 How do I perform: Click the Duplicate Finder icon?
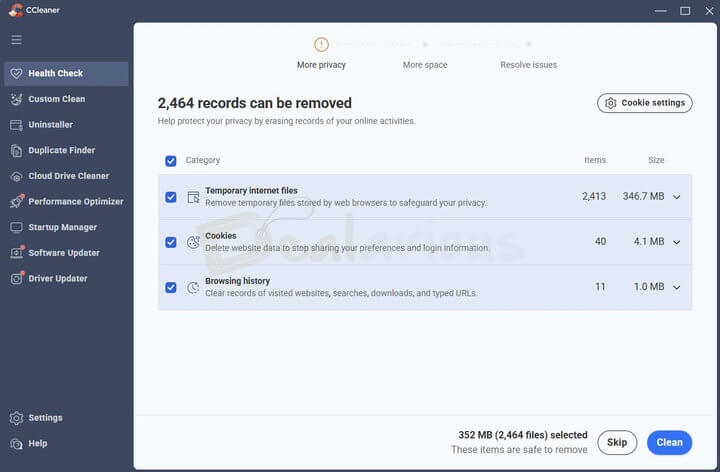coord(17,151)
